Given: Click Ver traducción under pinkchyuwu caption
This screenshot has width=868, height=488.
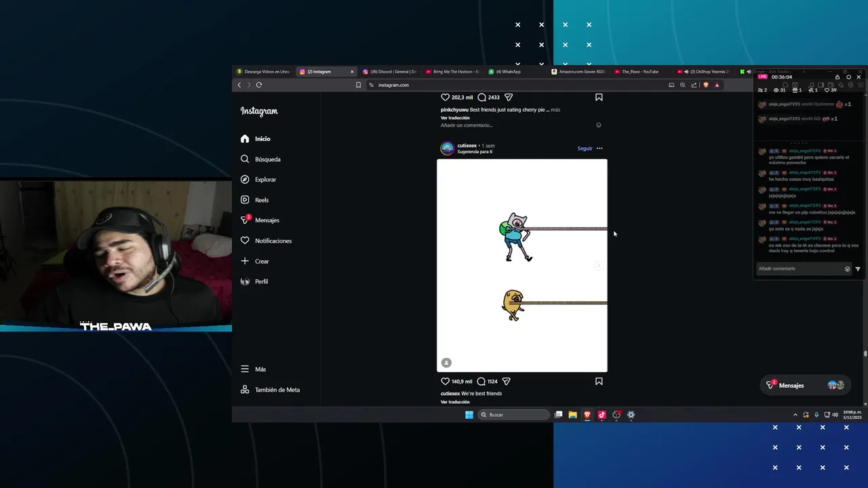Looking at the screenshot, I should click(x=455, y=118).
